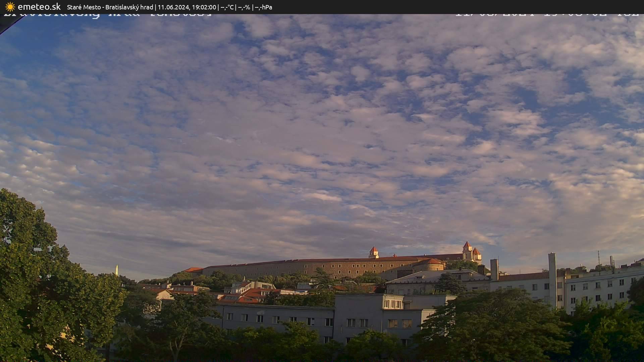Click the Staré Mesto - Bratislavský hrad title
Image resolution: width=644 pixels, height=362 pixels.
coord(110,7)
